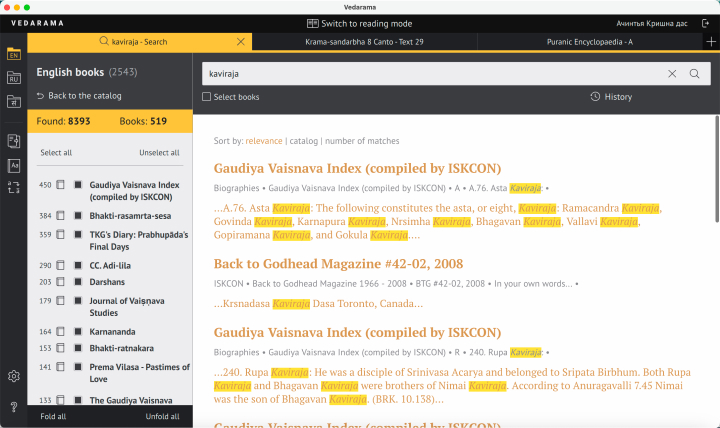Viewport: 720px width, 428px height.
Task: Enable the Select books checkbox
Action: (x=207, y=97)
